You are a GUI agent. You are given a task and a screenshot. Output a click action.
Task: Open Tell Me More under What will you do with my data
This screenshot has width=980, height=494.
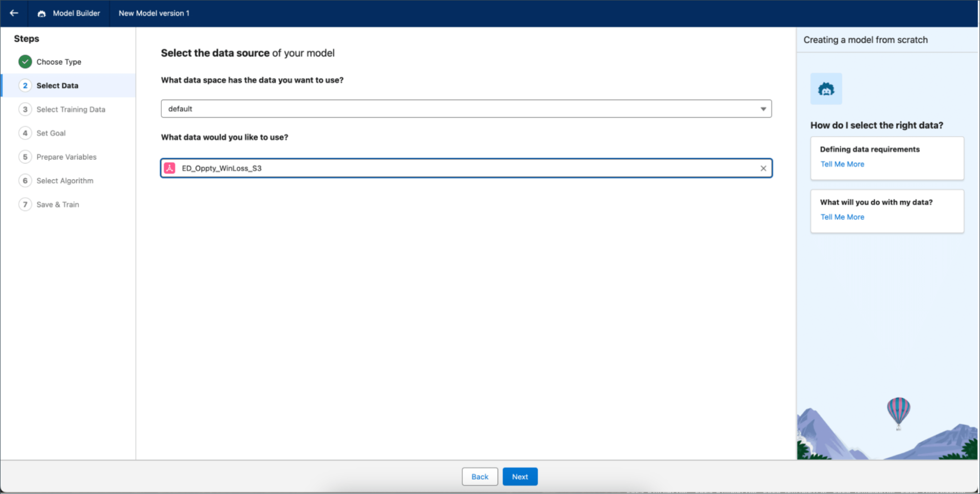tap(842, 217)
